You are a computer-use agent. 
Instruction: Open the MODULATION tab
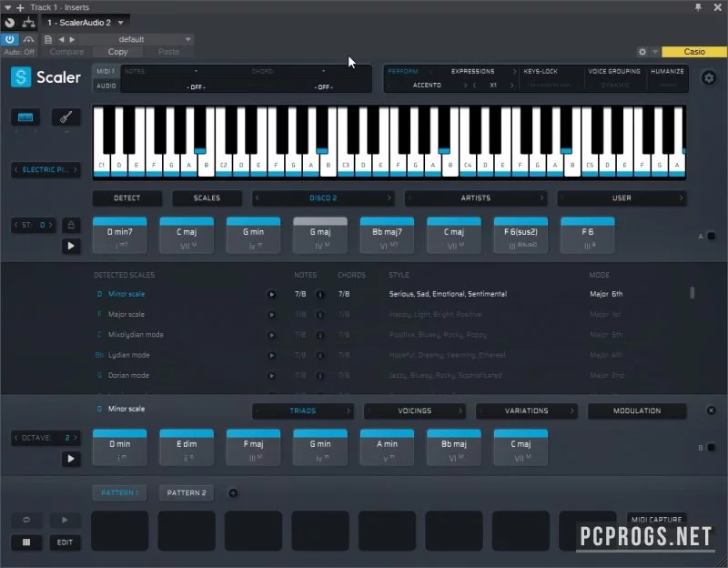click(637, 411)
